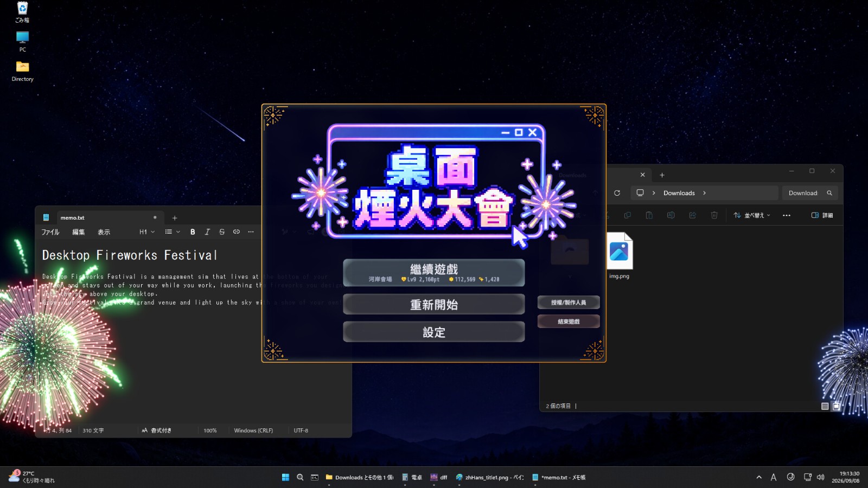Image resolution: width=868 pixels, height=488 pixels.
Task: Click the 書式付き formatting indicator in Notepad status bar
Action: [156, 431]
